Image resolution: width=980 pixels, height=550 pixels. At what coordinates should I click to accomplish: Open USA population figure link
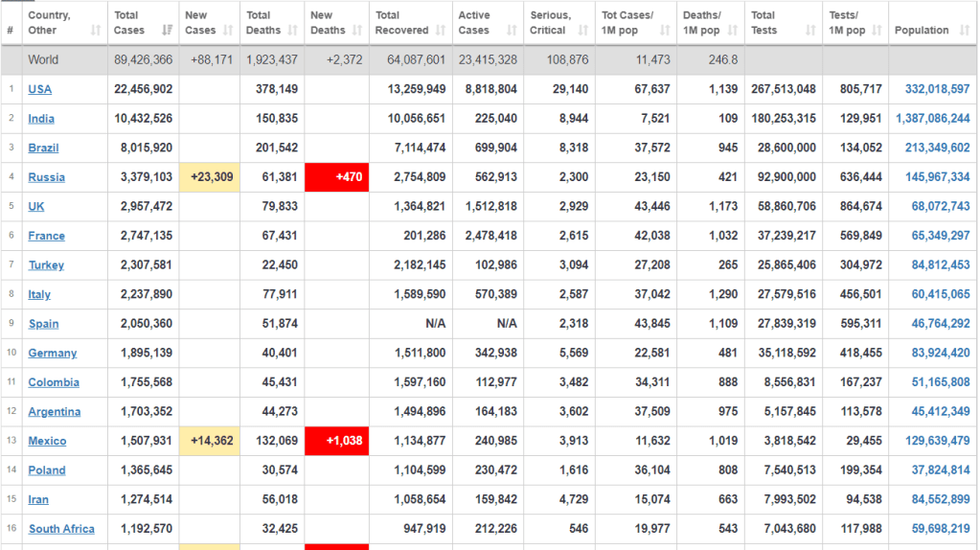936,89
